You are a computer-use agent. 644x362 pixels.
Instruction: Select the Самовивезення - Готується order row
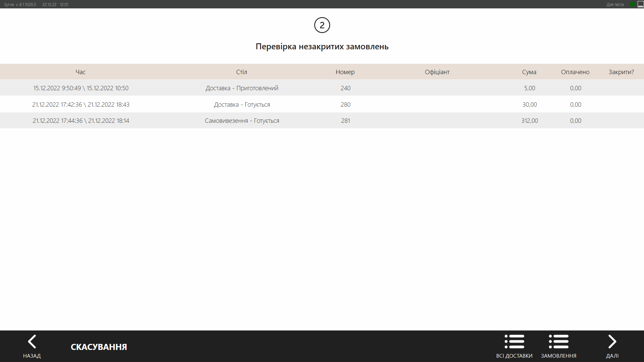point(242,120)
